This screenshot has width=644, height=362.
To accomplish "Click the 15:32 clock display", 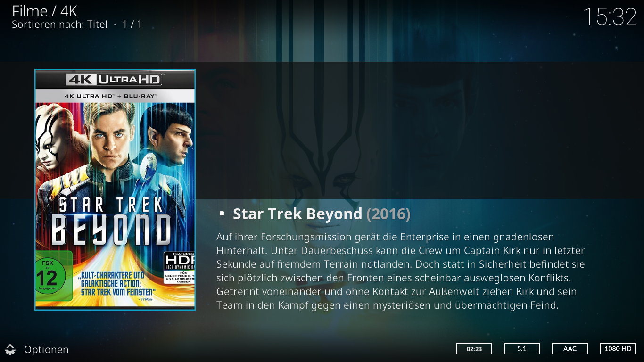I will [610, 17].
